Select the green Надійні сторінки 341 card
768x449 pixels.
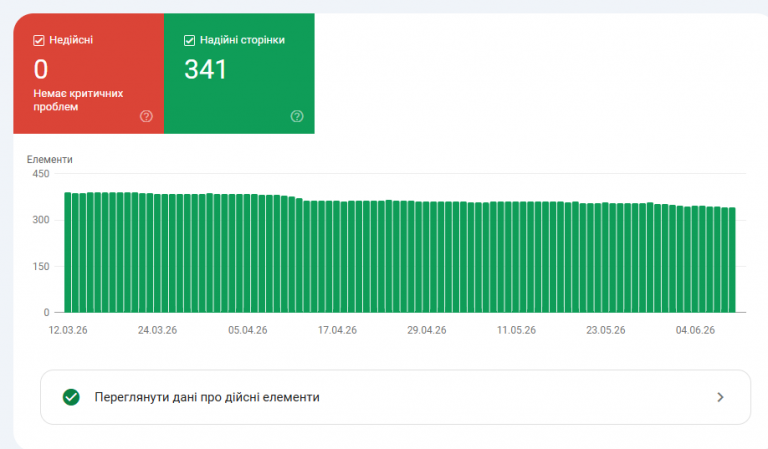239,73
